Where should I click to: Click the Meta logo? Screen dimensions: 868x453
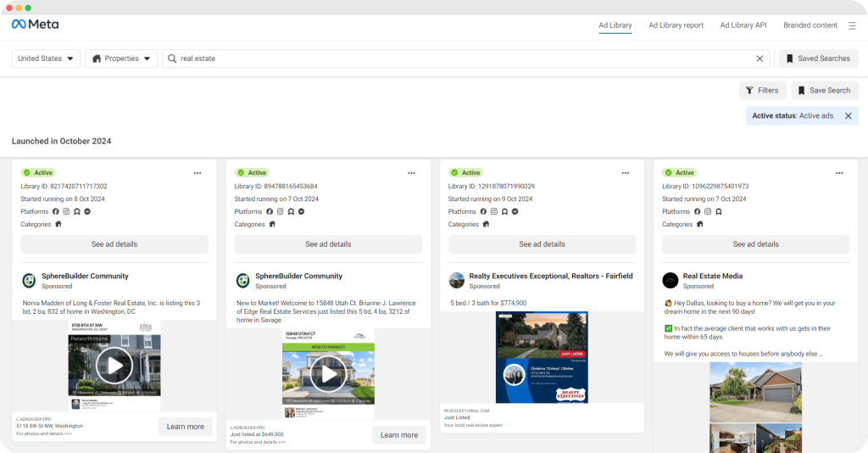(x=35, y=25)
